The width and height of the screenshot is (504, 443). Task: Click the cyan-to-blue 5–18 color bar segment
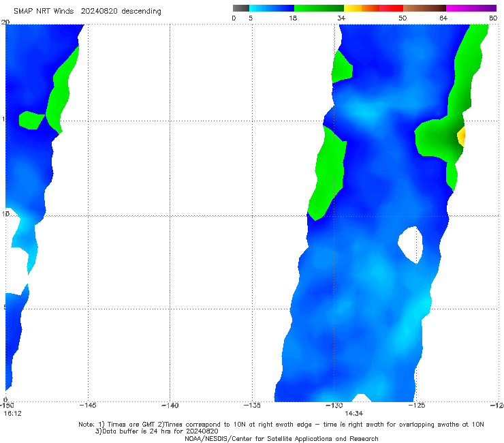272,8
